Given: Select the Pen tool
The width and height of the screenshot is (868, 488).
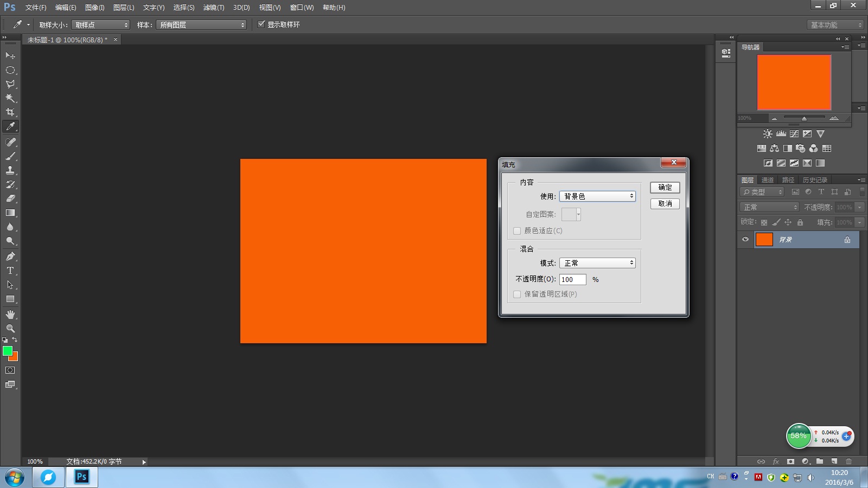Looking at the screenshot, I should click(x=10, y=256).
